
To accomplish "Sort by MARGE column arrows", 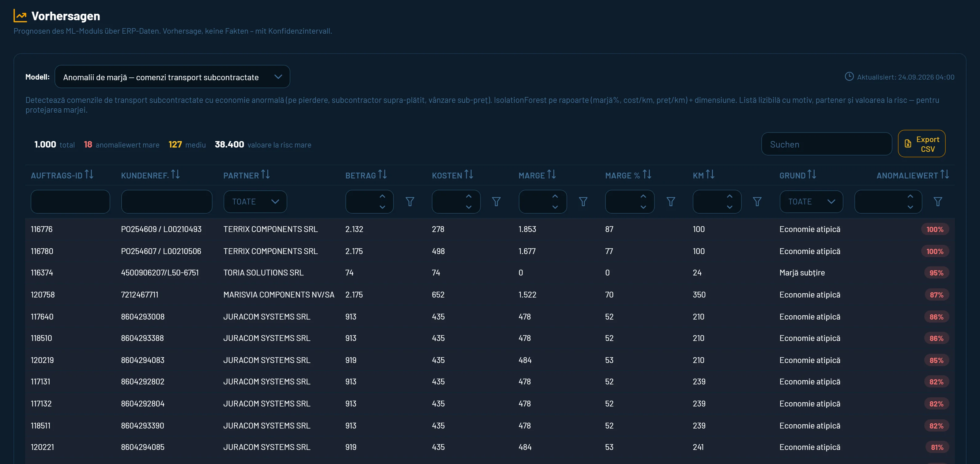I will pyautogui.click(x=552, y=174).
